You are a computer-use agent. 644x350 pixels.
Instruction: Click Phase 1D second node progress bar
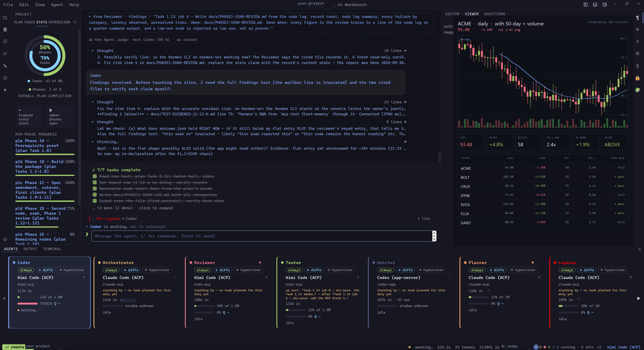pos(45,227)
